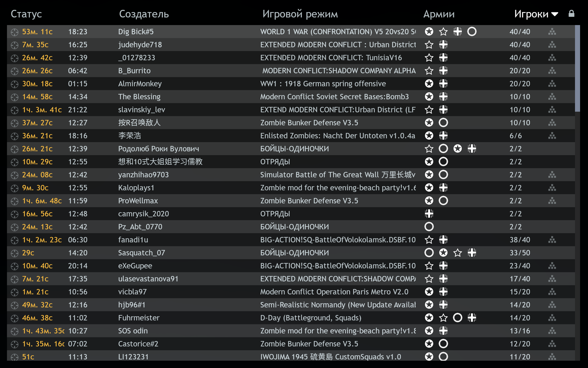Select Sasquatch_07's БОЙЦЫ-ОДИНОЧКИ session
588x368 pixels.
coord(294,253)
